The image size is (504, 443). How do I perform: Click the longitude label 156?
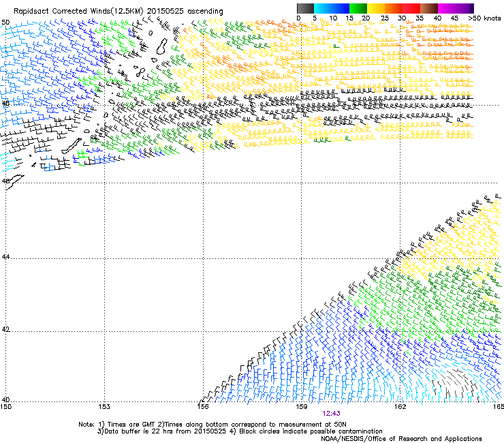[x=203, y=407]
